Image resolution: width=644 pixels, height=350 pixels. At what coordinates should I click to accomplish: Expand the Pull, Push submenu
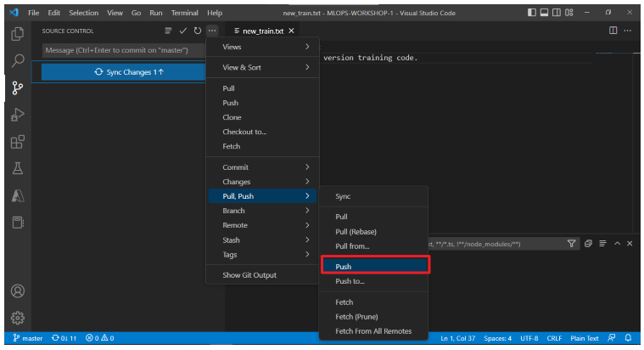[263, 196]
